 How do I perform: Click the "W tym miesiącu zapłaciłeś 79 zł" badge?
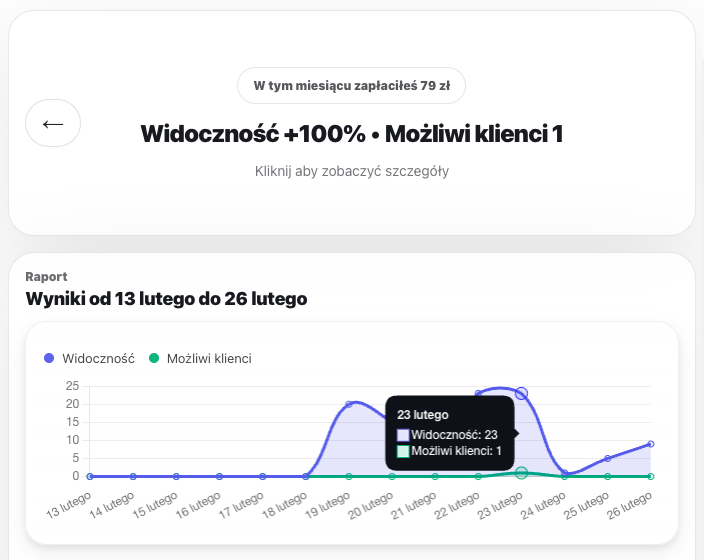pyautogui.click(x=352, y=86)
